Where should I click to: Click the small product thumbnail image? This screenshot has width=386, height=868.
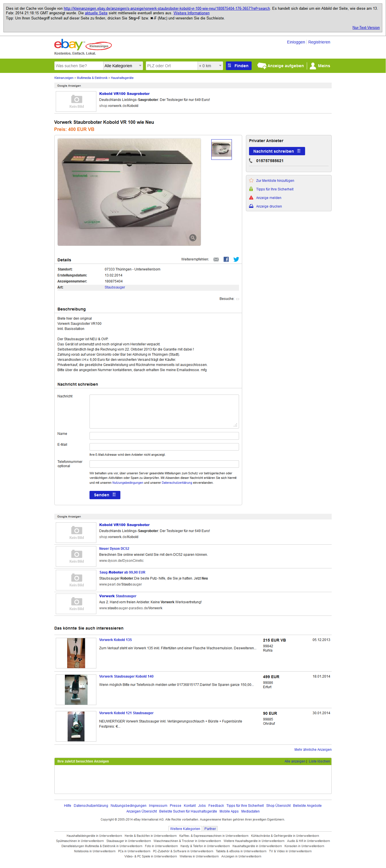222,149
